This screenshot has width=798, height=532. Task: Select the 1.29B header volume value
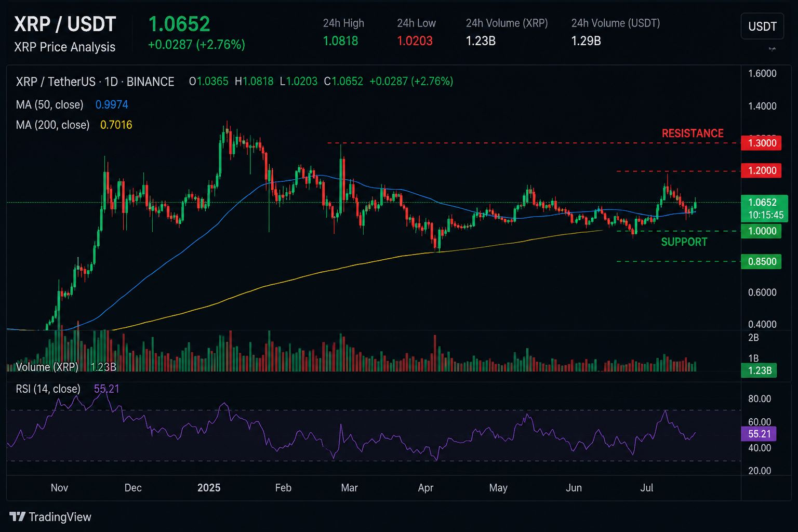[x=586, y=41]
